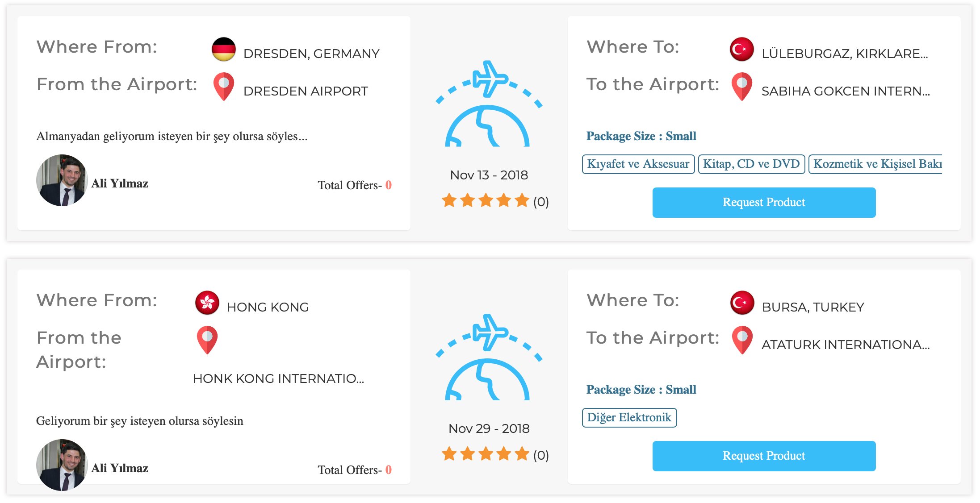Click the Hong Kong airport location pin
The width and height of the screenshot is (980, 503).
207,339
